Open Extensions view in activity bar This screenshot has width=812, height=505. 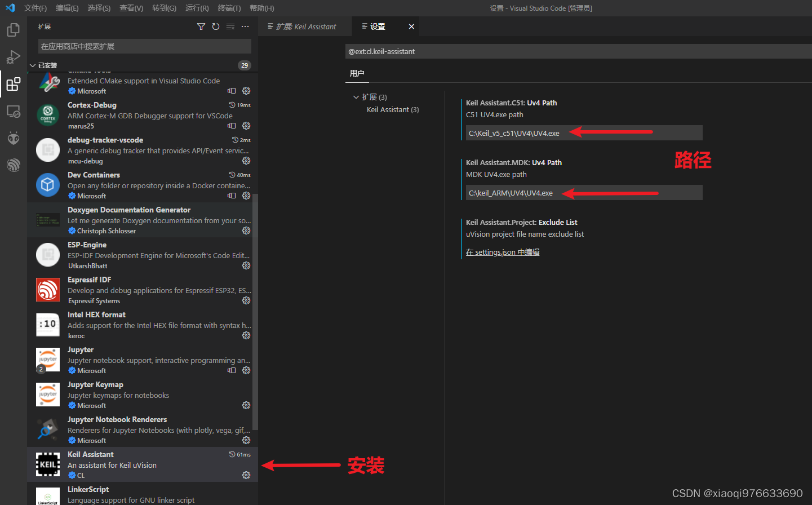13,85
